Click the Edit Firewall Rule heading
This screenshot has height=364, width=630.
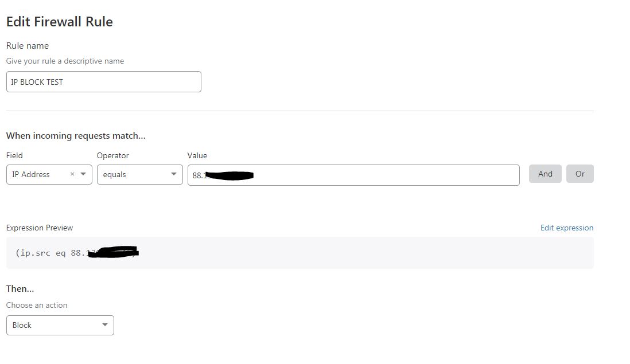[60, 22]
